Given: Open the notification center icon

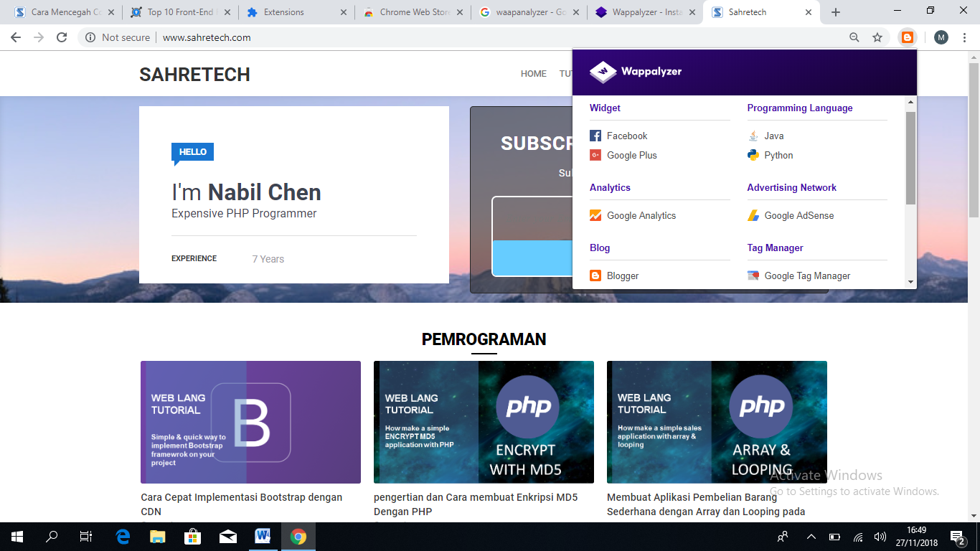Looking at the screenshot, I should click(x=958, y=537).
